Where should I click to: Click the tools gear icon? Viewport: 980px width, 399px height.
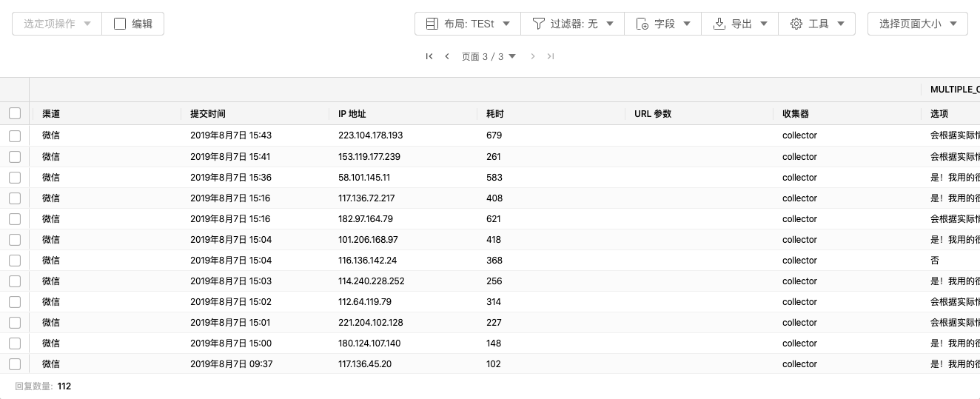pyautogui.click(x=796, y=24)
